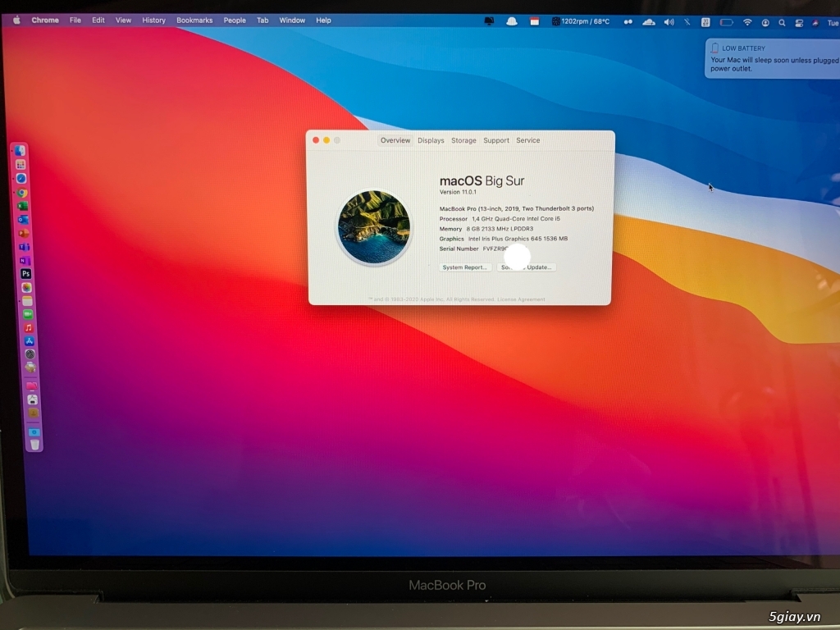This screenshot has height=630, width=840.
Task: Go to the Support tab
Action: pyautogui.click(x=496, y=140)
